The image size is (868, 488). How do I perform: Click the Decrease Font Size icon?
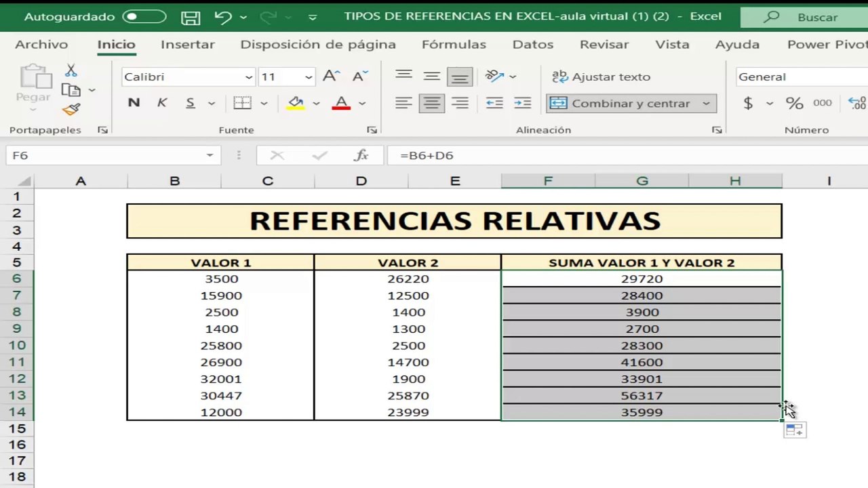[x=360, y=76]
